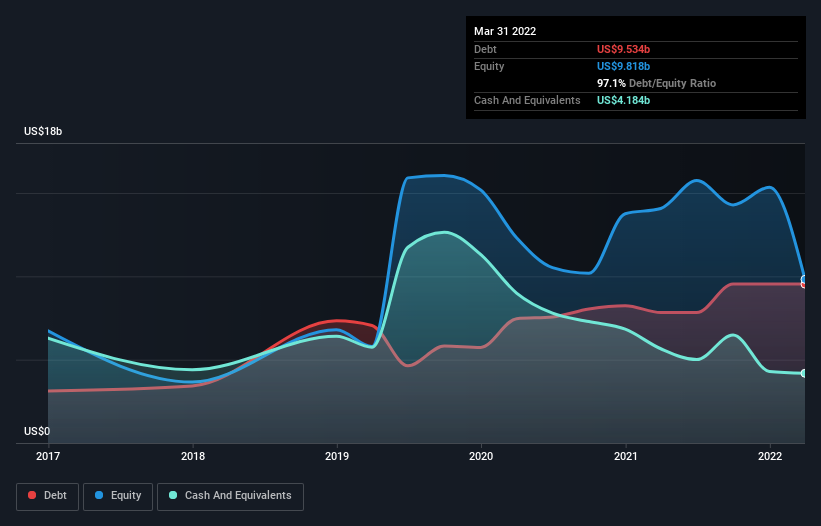Click the 2022 axis label

tap(770, 456)
